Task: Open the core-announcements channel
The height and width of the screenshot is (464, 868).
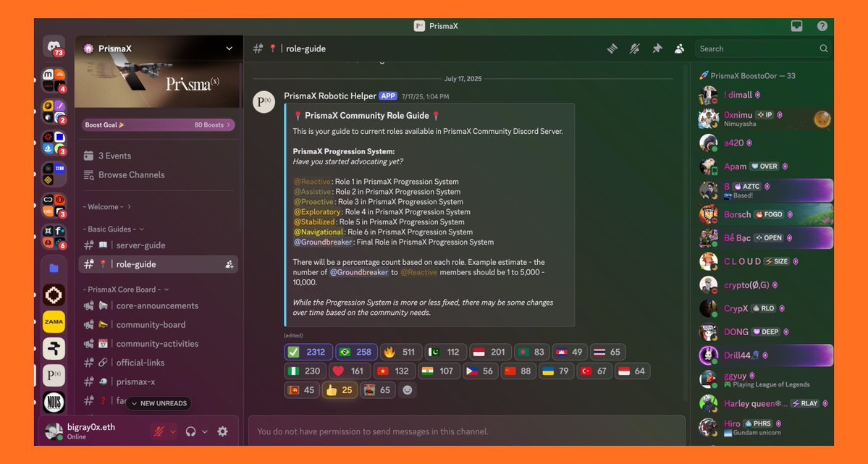Action: tap(159, 305)
